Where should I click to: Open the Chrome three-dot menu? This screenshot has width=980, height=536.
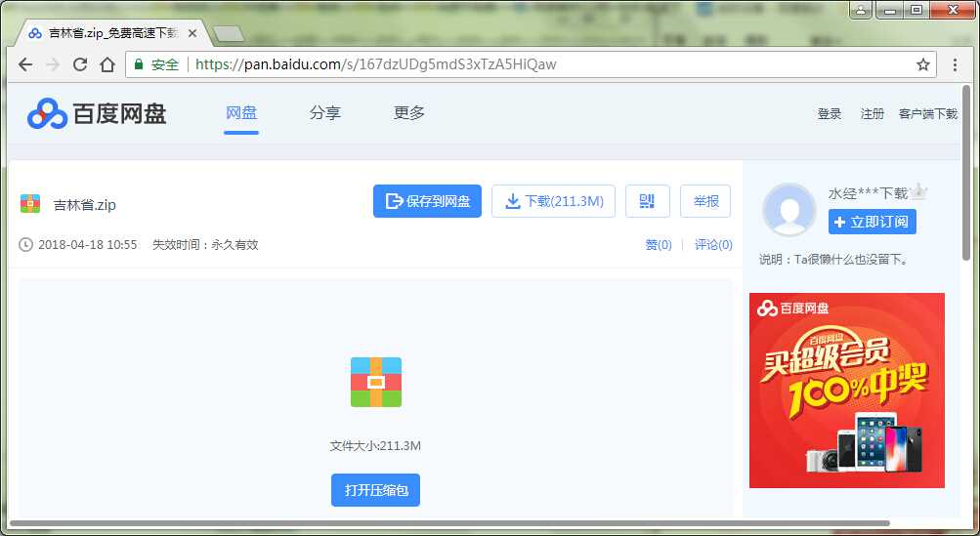pos(955,64)
